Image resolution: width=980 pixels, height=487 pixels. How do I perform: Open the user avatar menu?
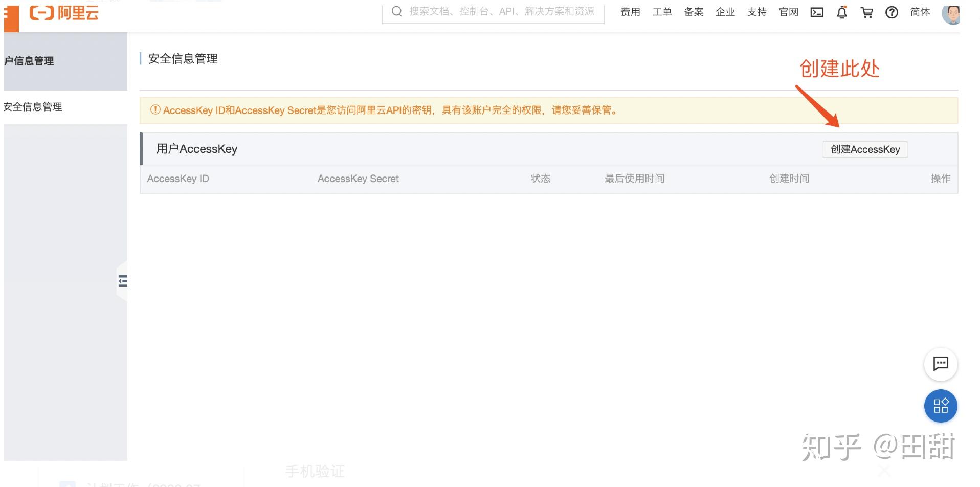coord(951,14)
